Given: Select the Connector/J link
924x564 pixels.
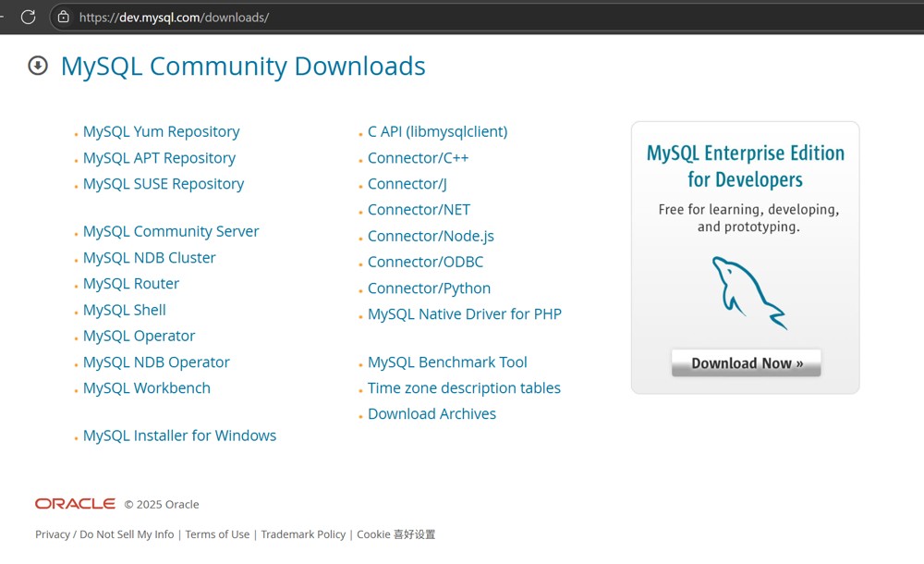Looking at the screenshot, I should click(407, 184).
